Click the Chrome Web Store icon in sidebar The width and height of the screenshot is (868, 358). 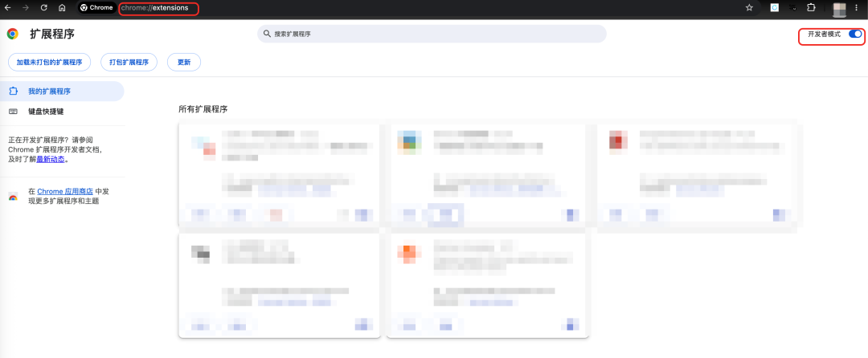(x=13, y=197)
